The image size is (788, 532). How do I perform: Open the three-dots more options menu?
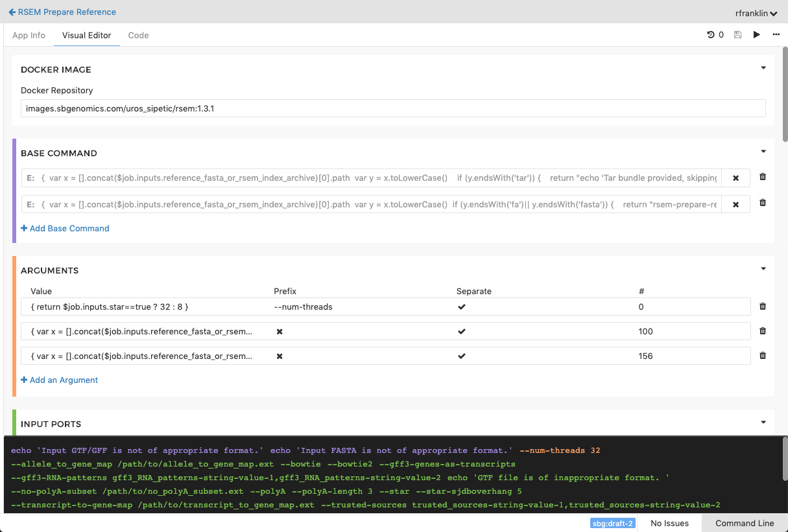[x=776, y=35]
